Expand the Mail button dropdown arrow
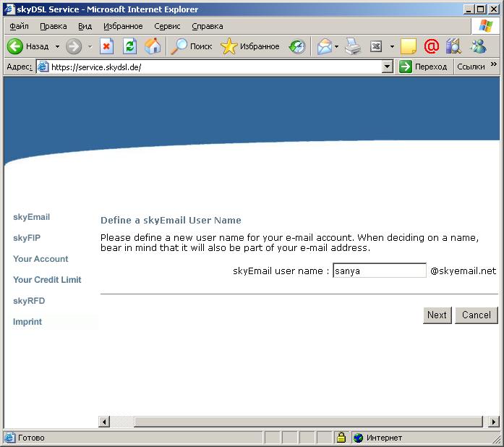This screenshot has width=504, height=447. click(x=336, y=46)
